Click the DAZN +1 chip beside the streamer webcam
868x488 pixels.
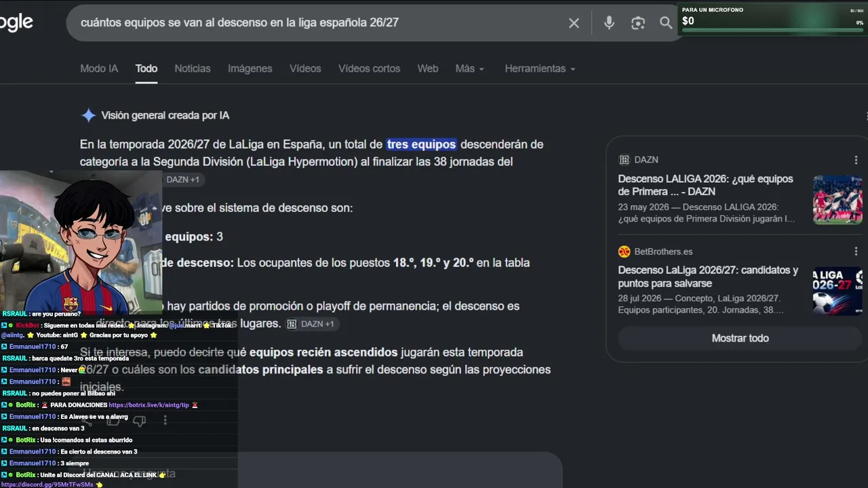pos(182,180)
